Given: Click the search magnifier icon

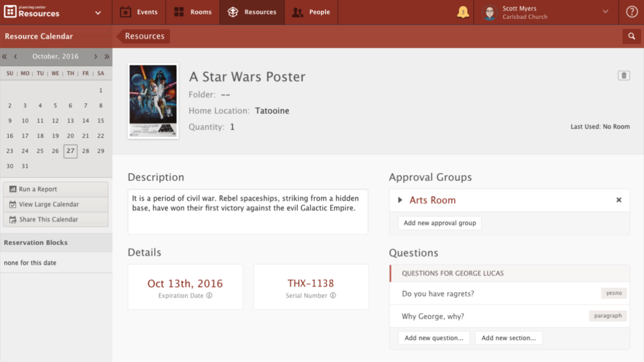Looking at the screenshot, I should (632, 36).
